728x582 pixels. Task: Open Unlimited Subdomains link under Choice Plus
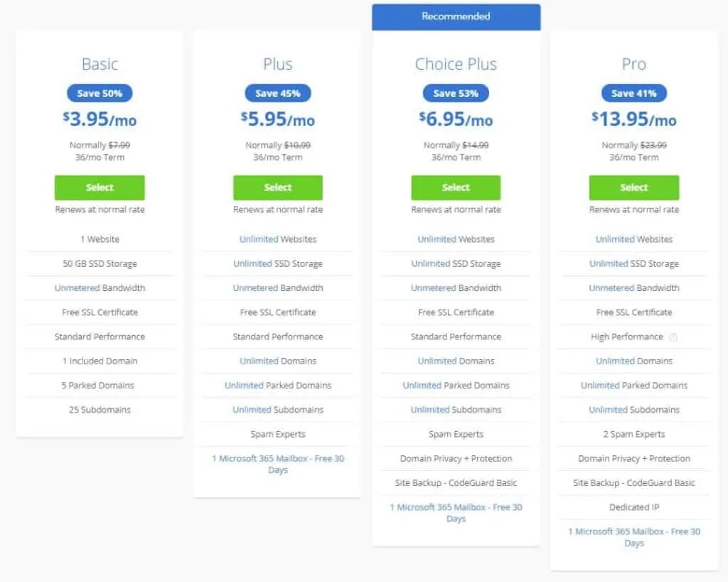coord(456,410)
